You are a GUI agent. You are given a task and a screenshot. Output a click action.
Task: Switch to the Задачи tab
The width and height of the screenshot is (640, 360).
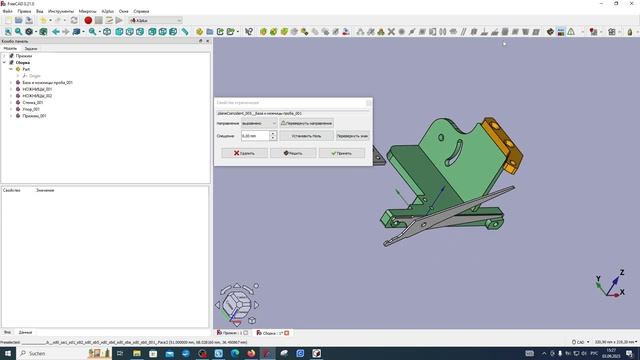click(x=31, y=48)
